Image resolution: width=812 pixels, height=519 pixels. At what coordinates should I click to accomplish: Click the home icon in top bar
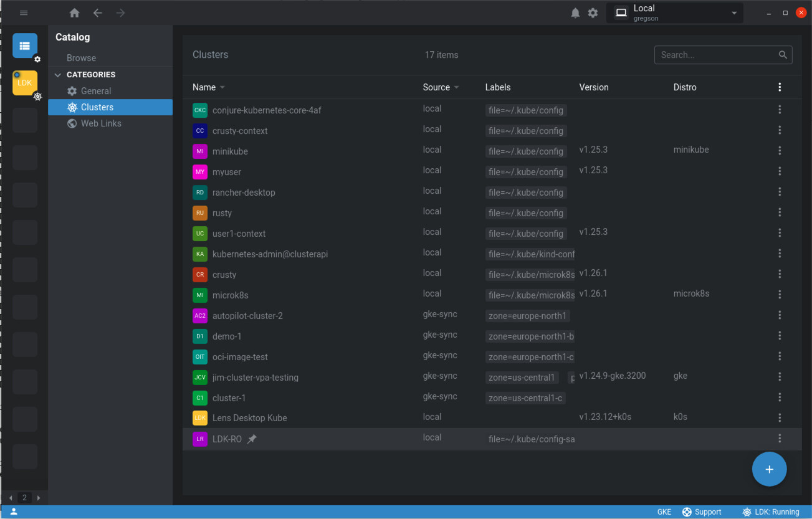75,13
